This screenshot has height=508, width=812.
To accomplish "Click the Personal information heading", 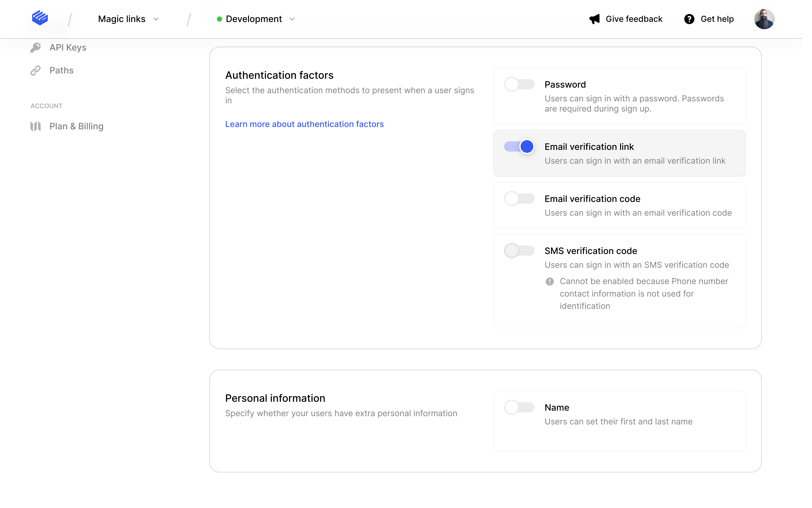I will (275, 398).
